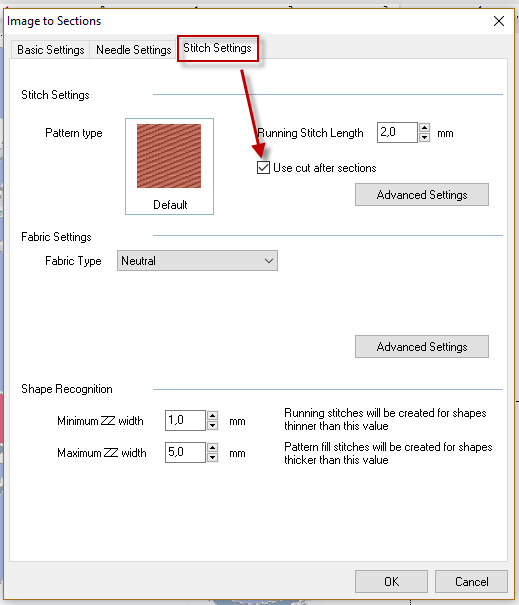Open the Fabric Type dropdown

(197, 261)
